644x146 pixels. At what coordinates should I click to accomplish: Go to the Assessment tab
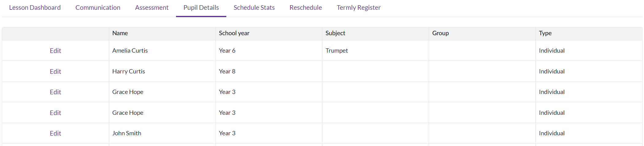point(152,8)
